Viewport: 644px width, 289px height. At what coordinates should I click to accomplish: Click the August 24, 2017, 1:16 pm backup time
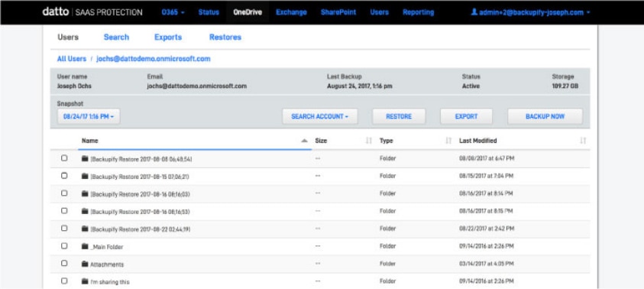point(359,86)
